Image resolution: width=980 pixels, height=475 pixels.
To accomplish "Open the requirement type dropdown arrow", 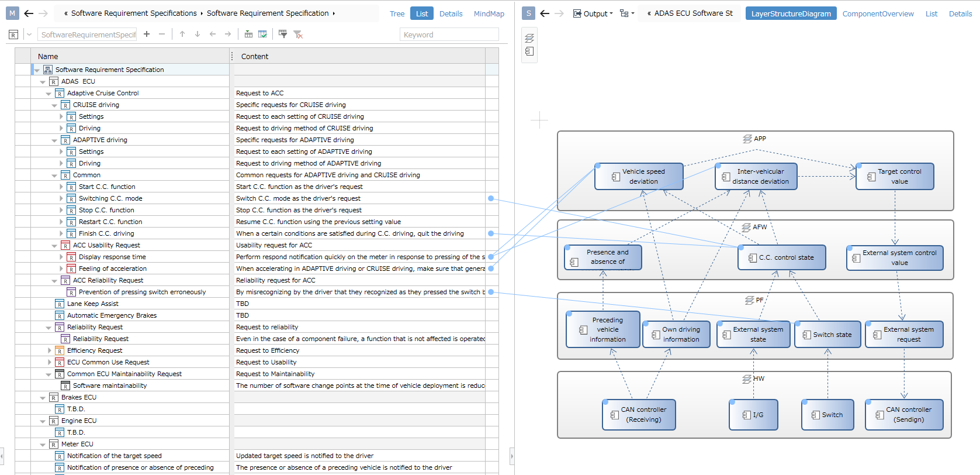I will pyautogui.click(x=29, y=35).
